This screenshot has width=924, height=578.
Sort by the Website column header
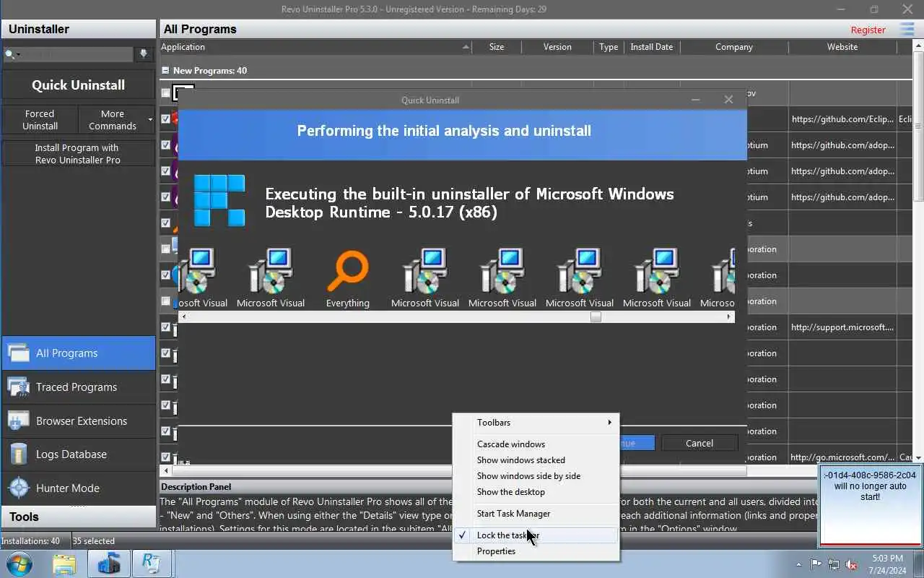[842, 47]
